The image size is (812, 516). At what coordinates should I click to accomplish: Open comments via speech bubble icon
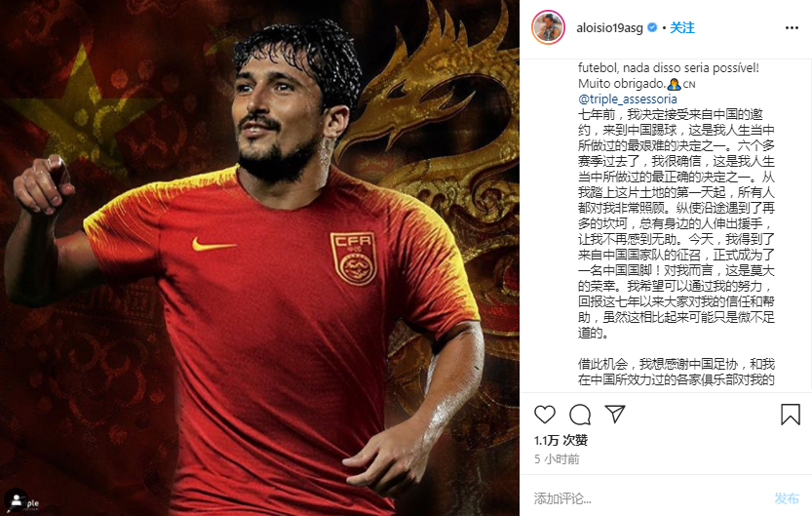click(x=579, y=415)
